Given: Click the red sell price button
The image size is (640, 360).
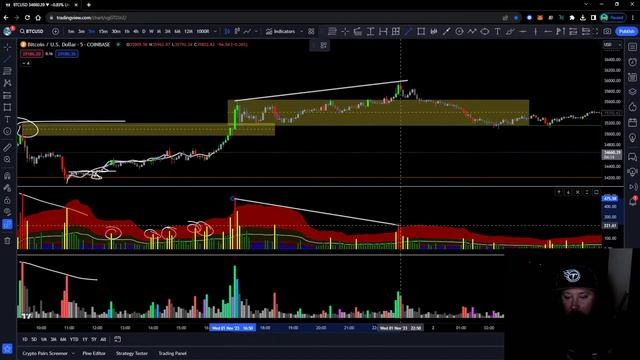Looking at the screenshot, I should pos(31,54).
